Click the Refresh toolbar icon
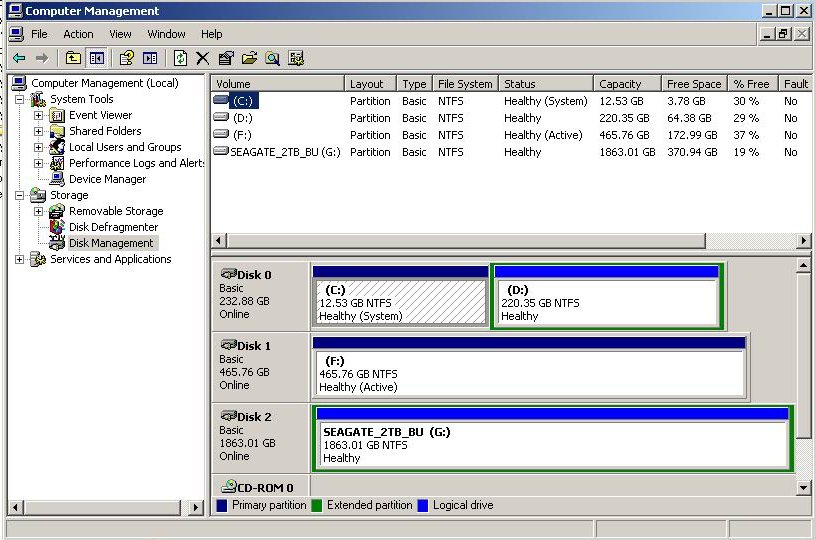 (x=180, y=58)
